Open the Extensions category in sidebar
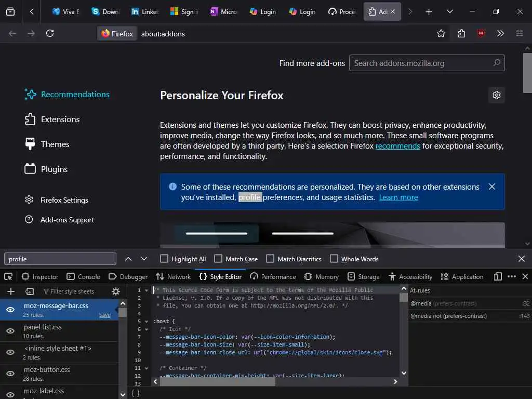 (x=52, y=119)
